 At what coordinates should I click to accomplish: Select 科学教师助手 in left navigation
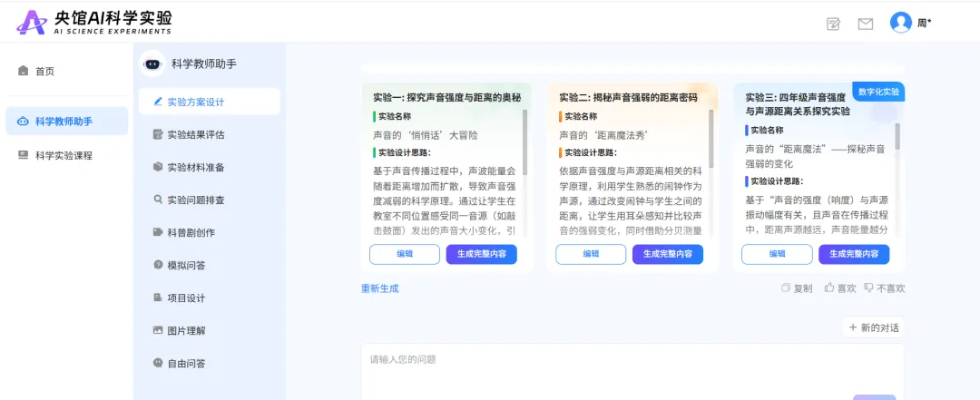click(67, 122)
